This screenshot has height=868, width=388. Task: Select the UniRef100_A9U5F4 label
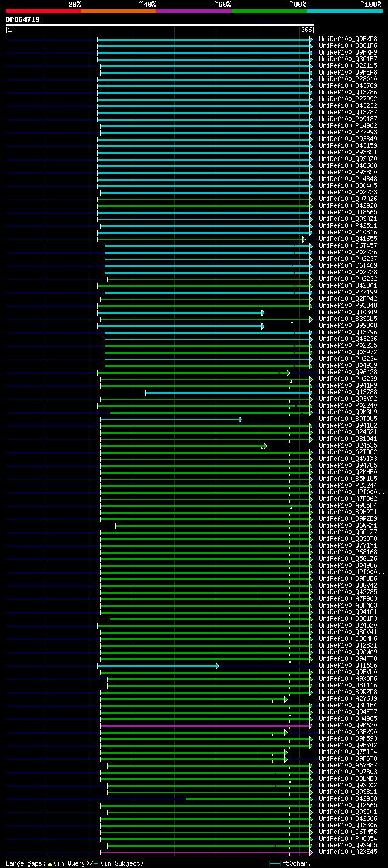(x=348, y=506)
